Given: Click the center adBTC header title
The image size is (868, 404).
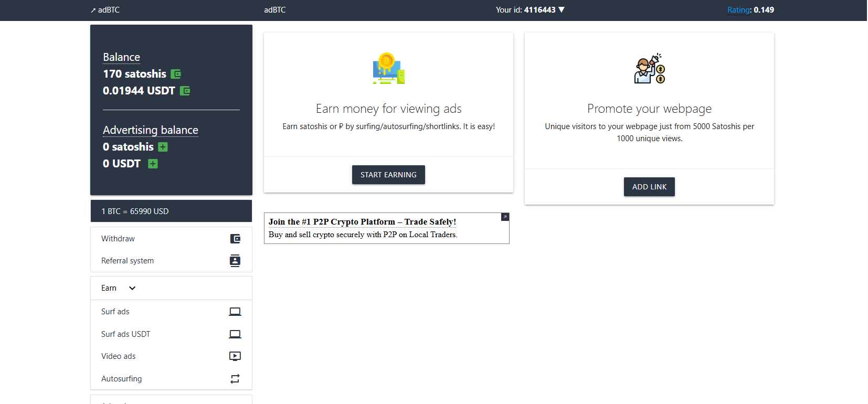Looking at the screenshot, I should (275, 10).
